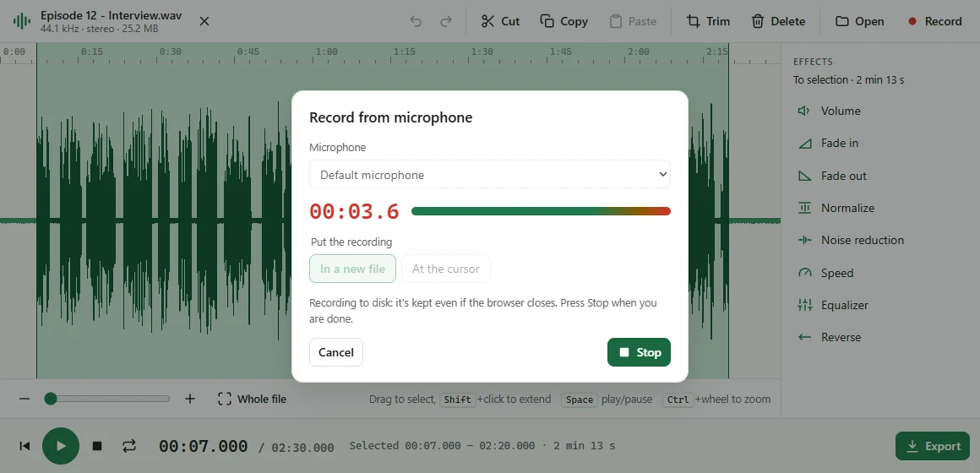Delete the selected audio region

tap(777, 21)
